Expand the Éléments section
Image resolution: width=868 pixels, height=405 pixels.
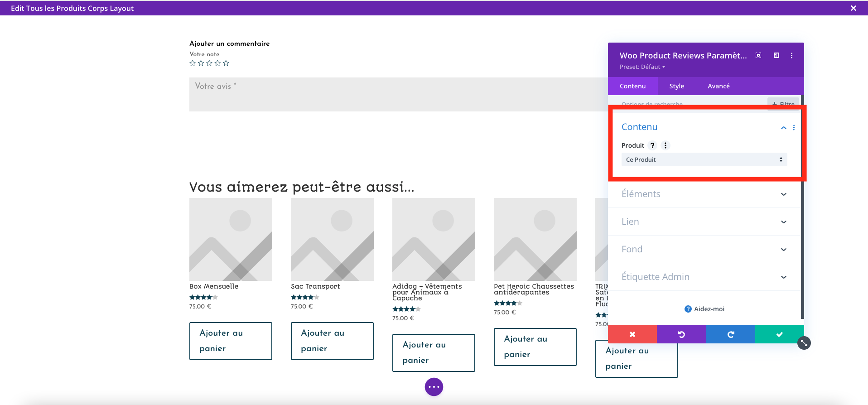click(704, 194)
